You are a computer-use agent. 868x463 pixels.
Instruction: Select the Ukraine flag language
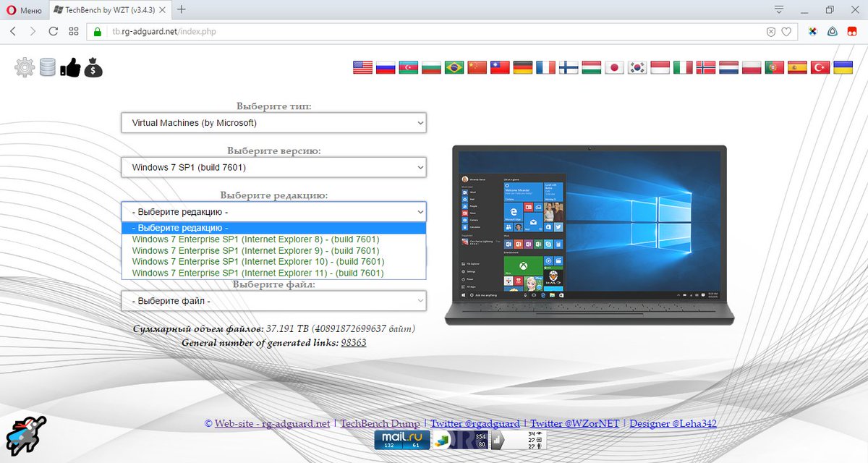pos(843,67)
